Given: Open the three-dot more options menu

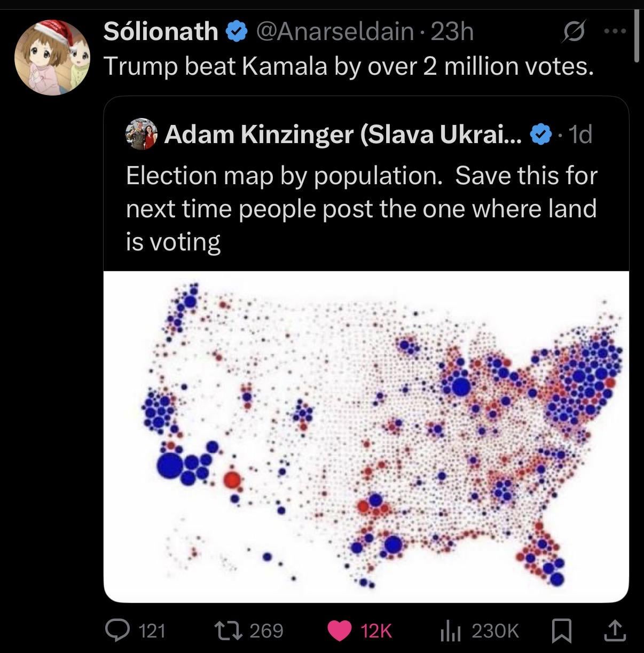Looking at the screenshot, I should (x=614, y=32).
